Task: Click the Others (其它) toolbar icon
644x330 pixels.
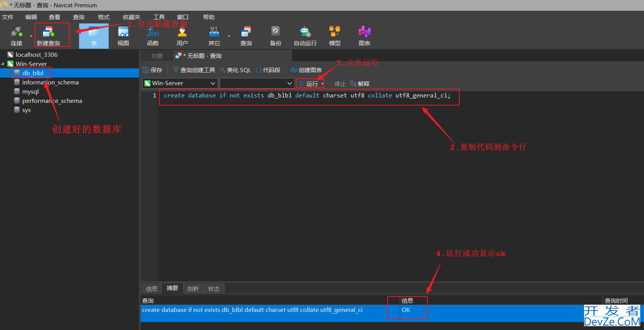Action: pyautogui.click(x=214, y=36)
